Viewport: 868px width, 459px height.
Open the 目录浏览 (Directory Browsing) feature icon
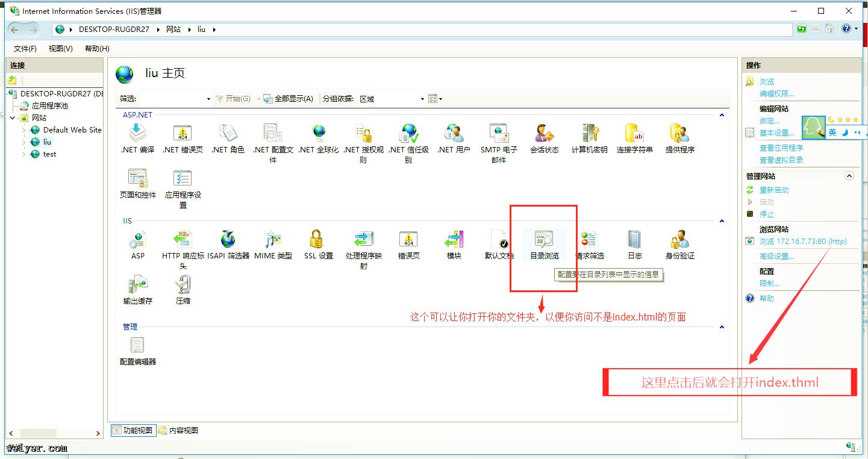pyautogui.click(x=544, y=240)
